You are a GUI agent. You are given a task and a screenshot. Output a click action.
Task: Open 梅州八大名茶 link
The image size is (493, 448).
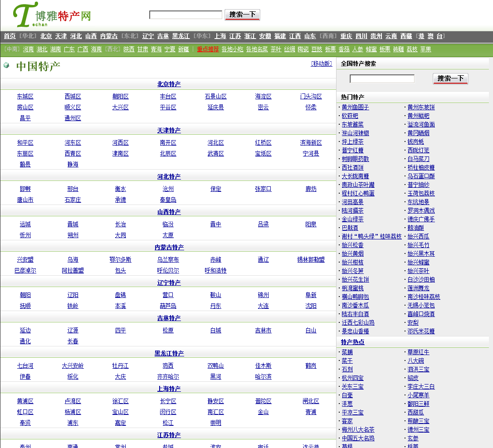coord(358,429)
